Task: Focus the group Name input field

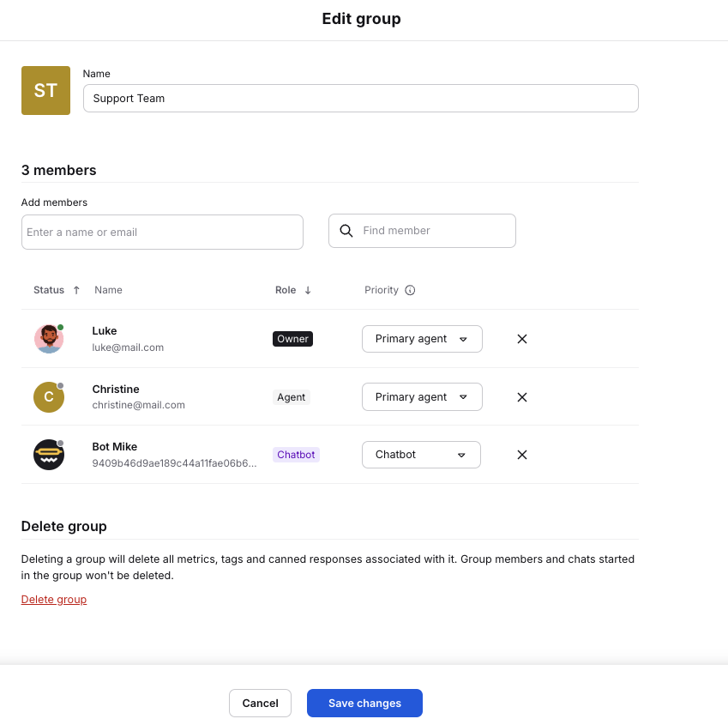Action: (360, 99)
